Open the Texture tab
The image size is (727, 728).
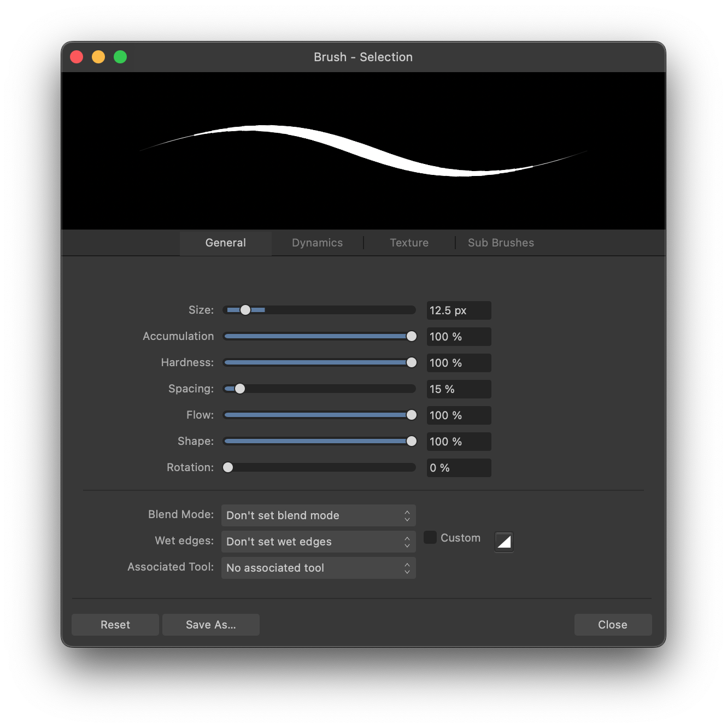[x=409, y=243]
